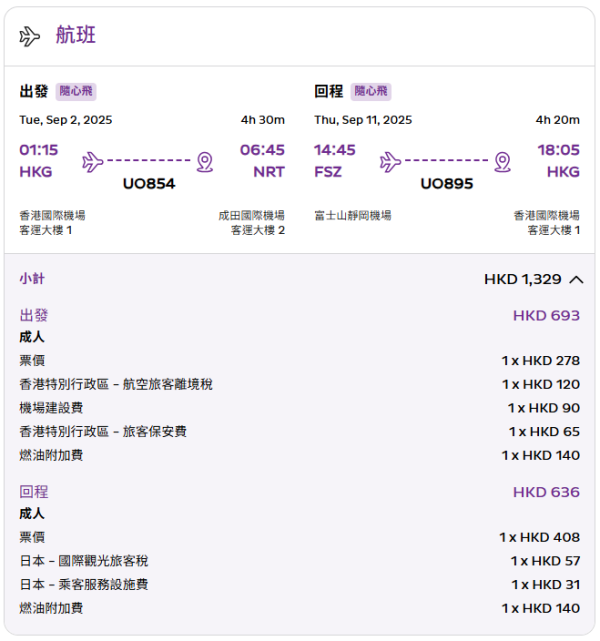Click the 14:45 departure time
Image resolution: width=600 pixels, height=641 pixels.
(x=335, y=150)
